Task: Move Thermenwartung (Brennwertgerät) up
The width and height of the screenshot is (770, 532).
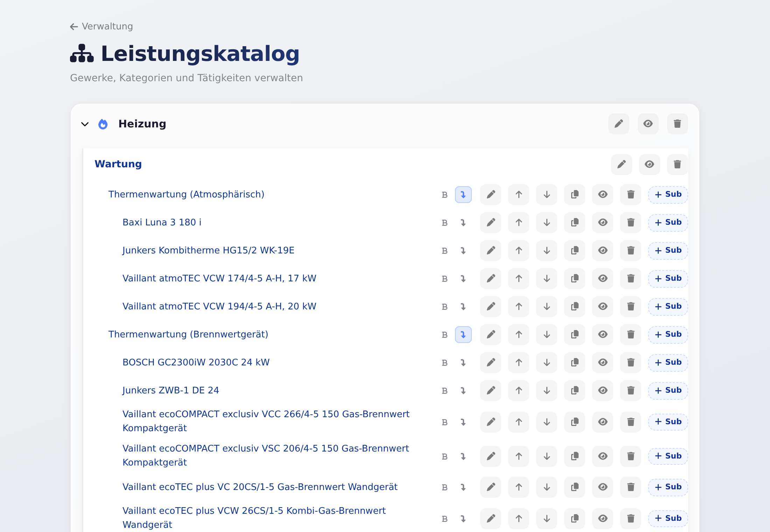Action: 519,335
